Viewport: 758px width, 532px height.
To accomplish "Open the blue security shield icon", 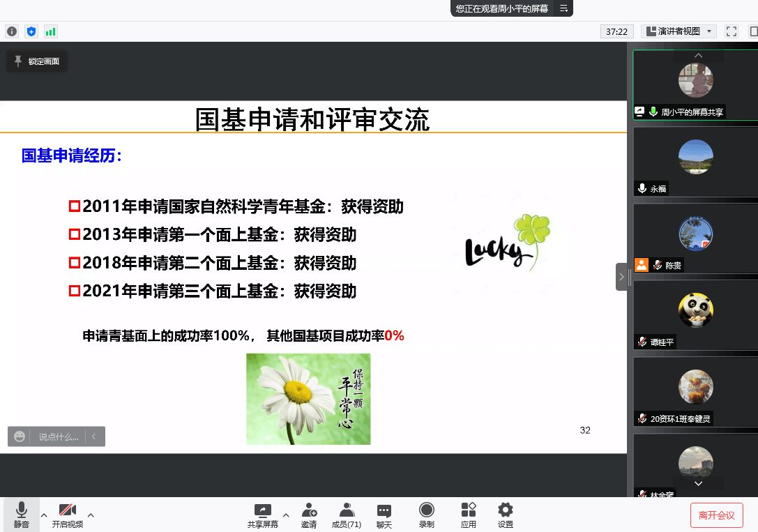I will [31, 31].
